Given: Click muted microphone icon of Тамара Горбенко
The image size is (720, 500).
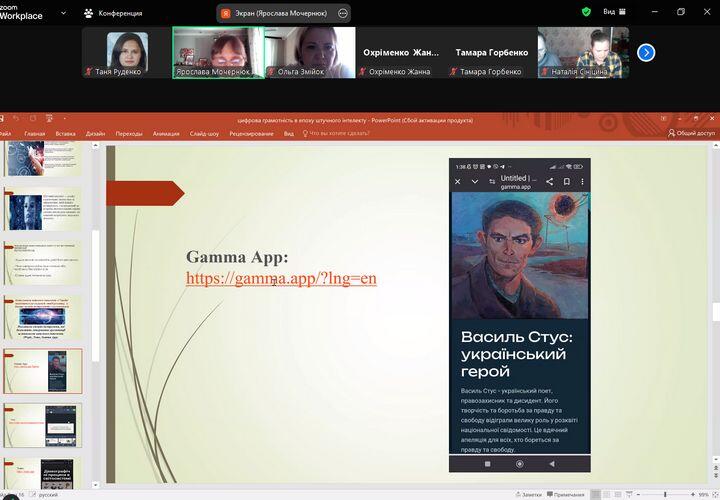Looking at the screenshot, I should pyautogui.click(x=454, y=72).
